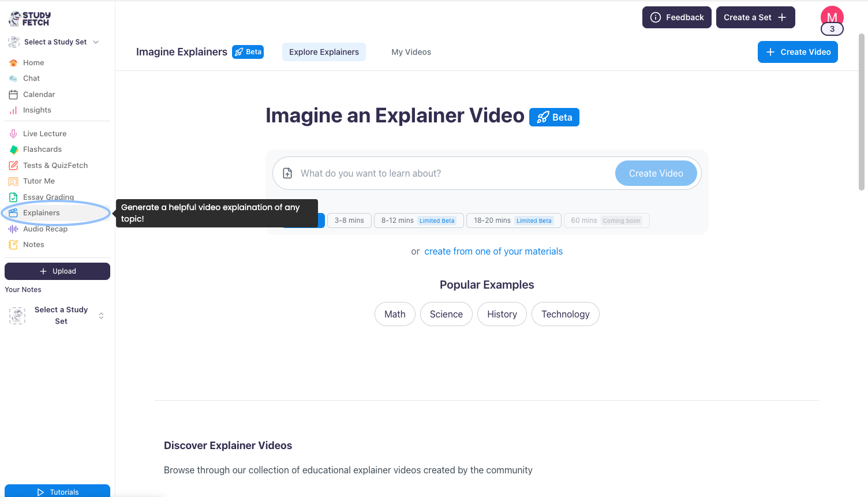Select the 18-20 mins video duration
868x497 pixels.
pyautogui.click(x=513, y=221)
